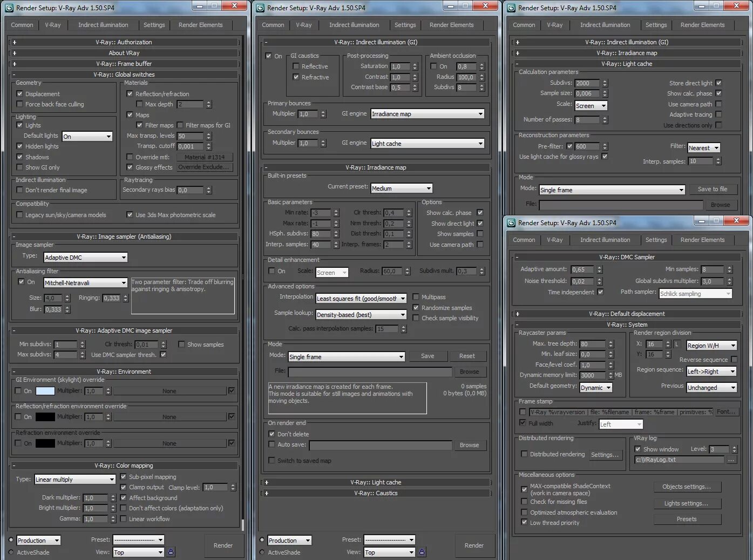Open the Sample lookup Density-based dropdown
This screenshot has width=753, height=560.
point(361,315)
